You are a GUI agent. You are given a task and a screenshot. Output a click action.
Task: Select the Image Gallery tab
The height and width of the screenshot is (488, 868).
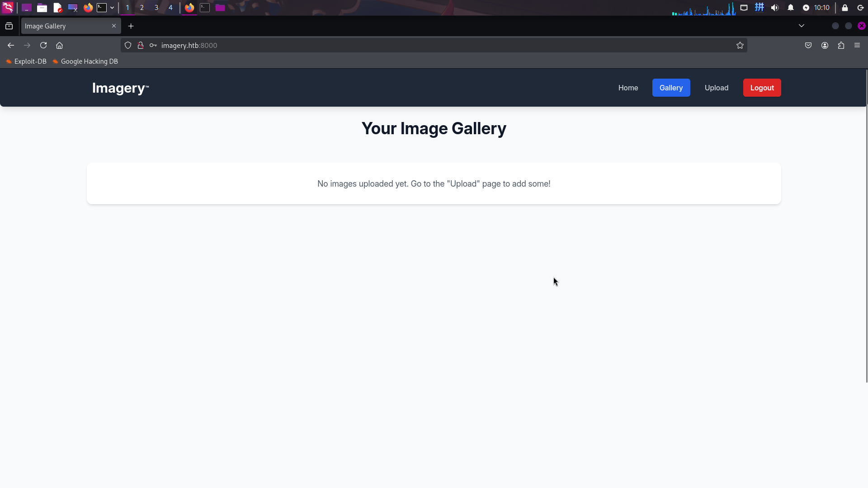coord(66,26)
